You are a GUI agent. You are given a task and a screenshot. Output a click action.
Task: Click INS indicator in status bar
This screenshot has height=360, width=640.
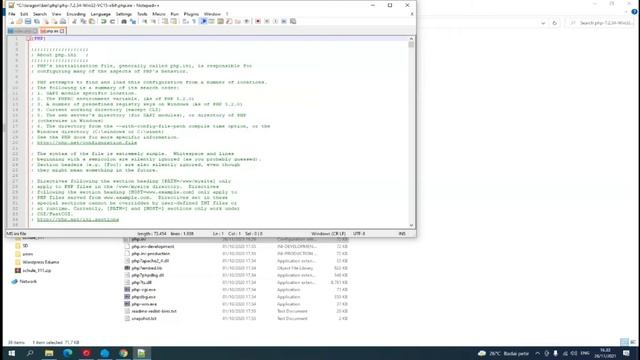(x=402, y=234)
